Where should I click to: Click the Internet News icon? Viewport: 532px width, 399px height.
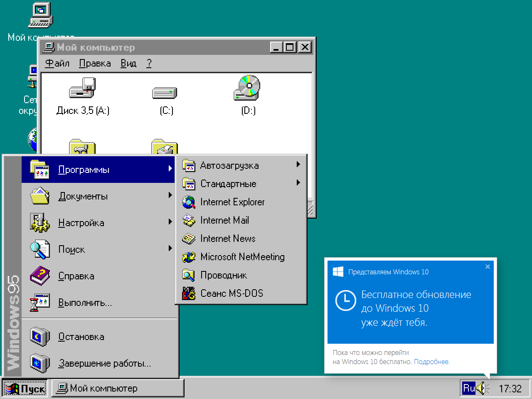[x=189, y=239]
